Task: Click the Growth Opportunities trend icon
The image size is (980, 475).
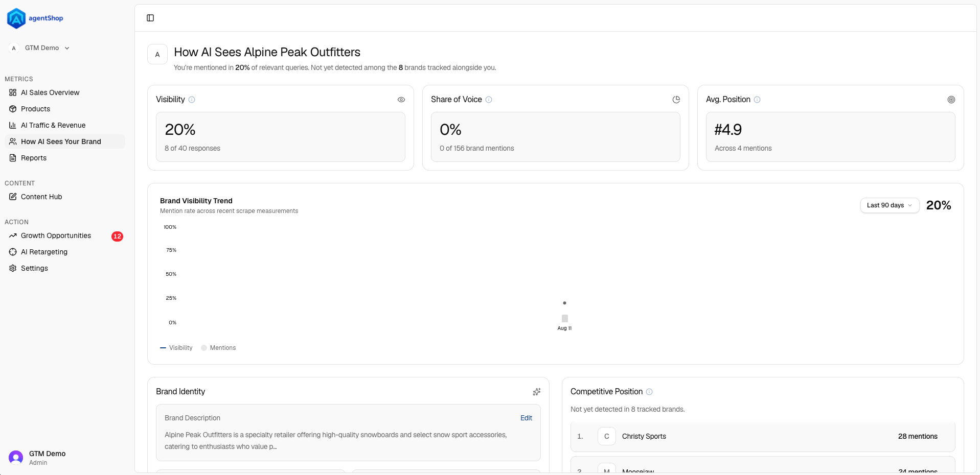Action: pyautogui.click(x=13, y=235)
